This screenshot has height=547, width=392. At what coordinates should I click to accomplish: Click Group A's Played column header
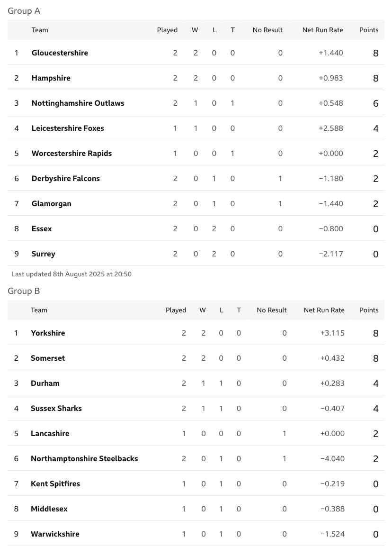pos(167,30)
